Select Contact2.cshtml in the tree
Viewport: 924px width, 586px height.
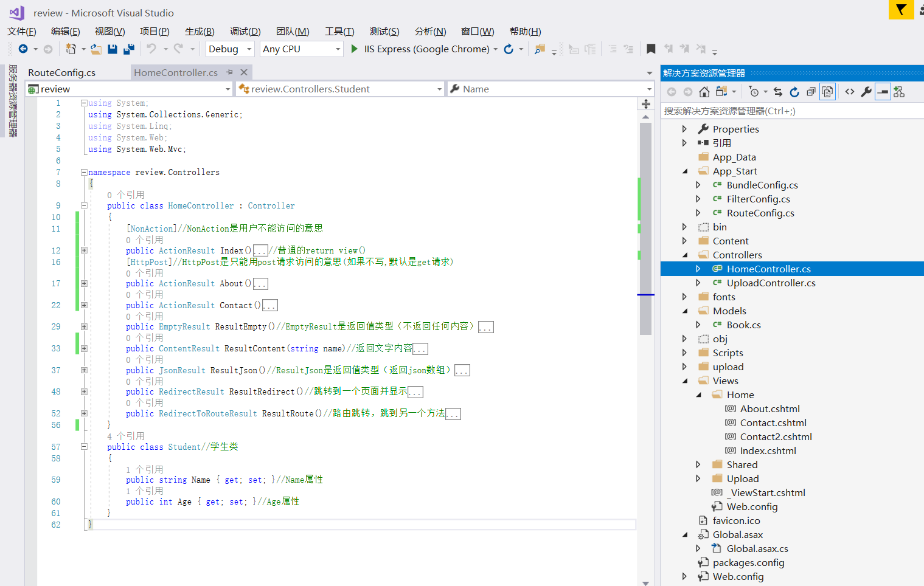click(776, 436)
